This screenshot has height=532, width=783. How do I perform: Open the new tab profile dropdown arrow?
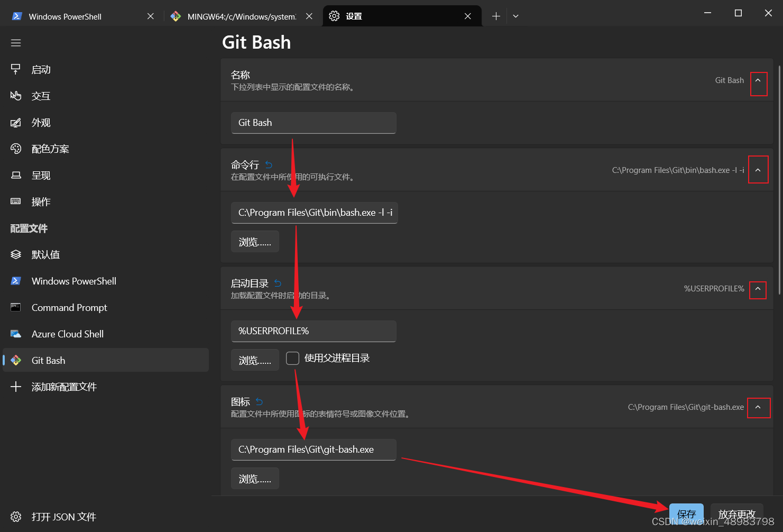pos(515,16)
